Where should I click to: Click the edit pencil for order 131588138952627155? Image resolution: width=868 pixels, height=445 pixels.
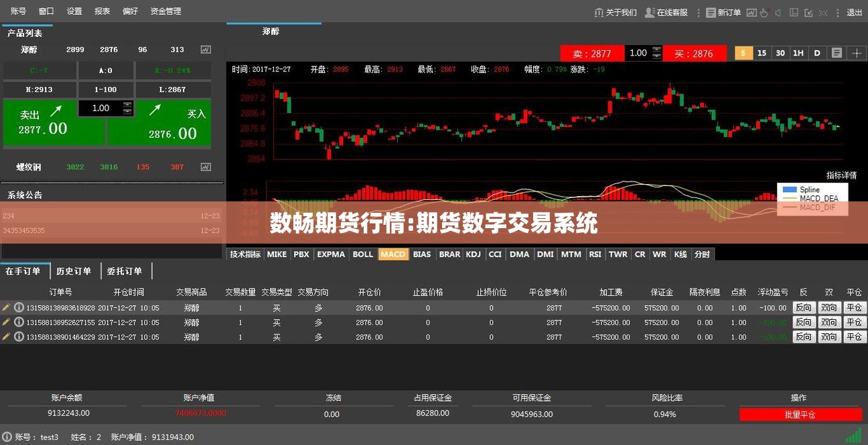(x=6, y=323)
